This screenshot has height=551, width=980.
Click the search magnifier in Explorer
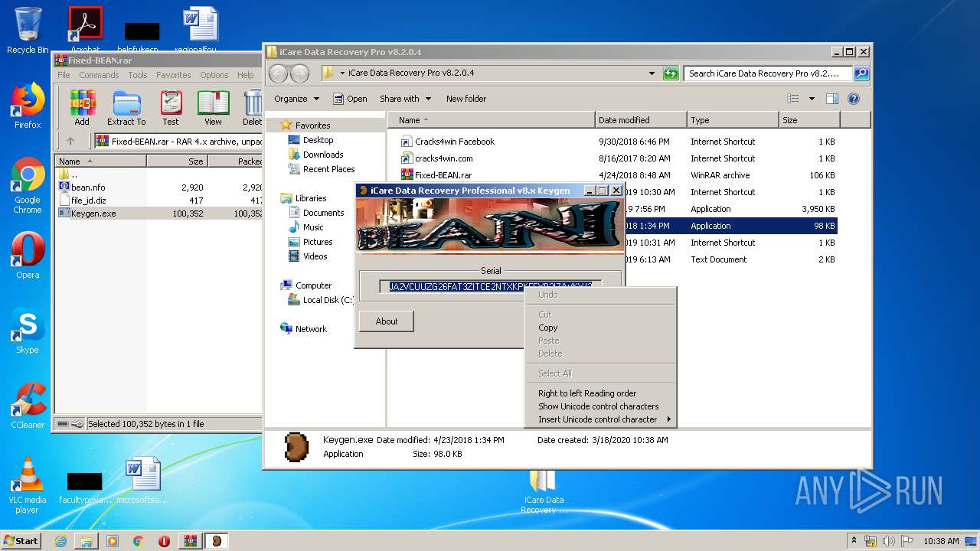[x=861, y=73]
